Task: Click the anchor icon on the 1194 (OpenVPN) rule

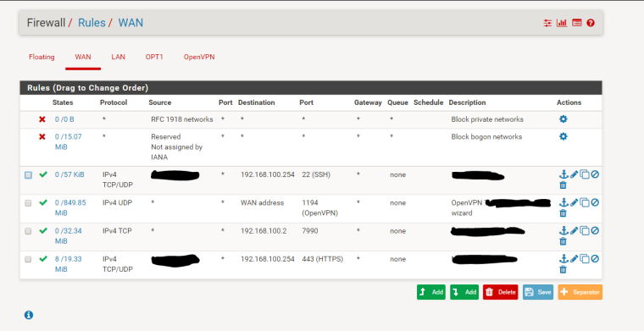Action: coord(563,202)
